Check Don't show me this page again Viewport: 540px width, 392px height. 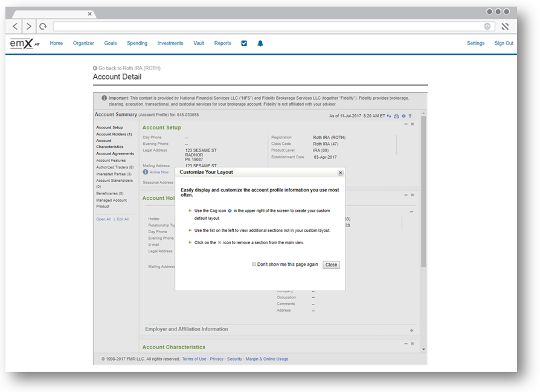254,264
